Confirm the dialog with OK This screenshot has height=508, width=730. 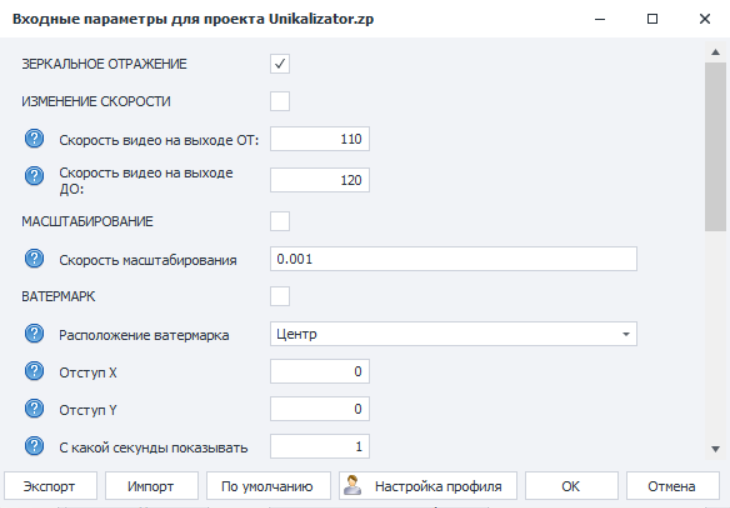tap(570, 487)
